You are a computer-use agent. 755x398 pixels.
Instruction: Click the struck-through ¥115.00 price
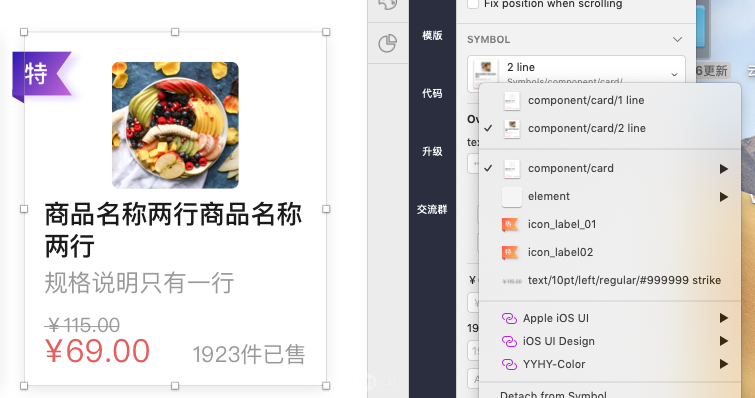pyautogui.click(x=82, y=325)
